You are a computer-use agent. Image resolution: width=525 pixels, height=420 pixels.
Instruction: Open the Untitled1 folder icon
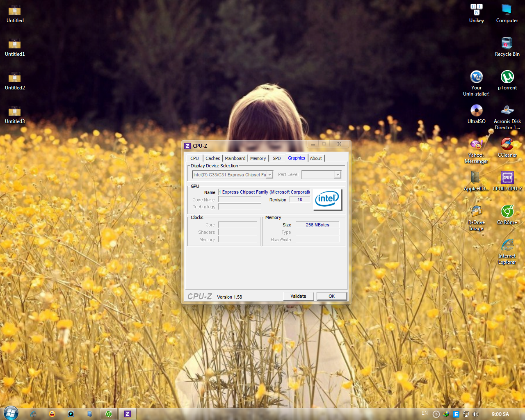coord(15,47)
